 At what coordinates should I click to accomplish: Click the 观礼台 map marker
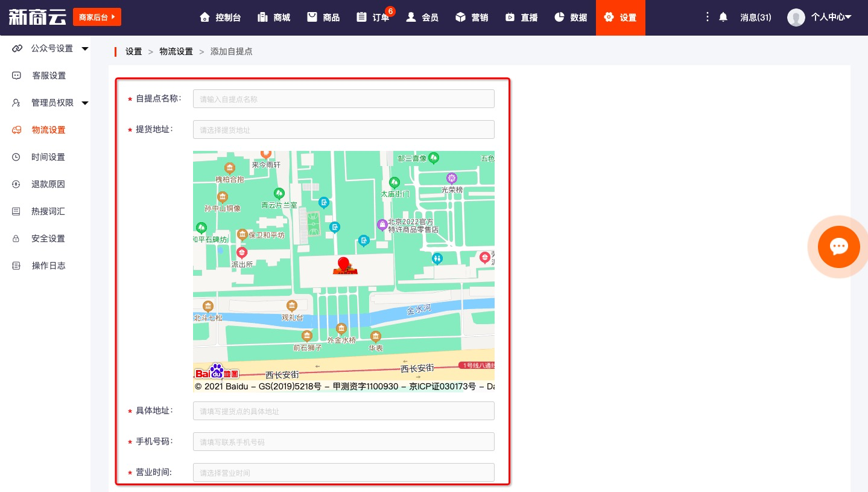point(292,306)
